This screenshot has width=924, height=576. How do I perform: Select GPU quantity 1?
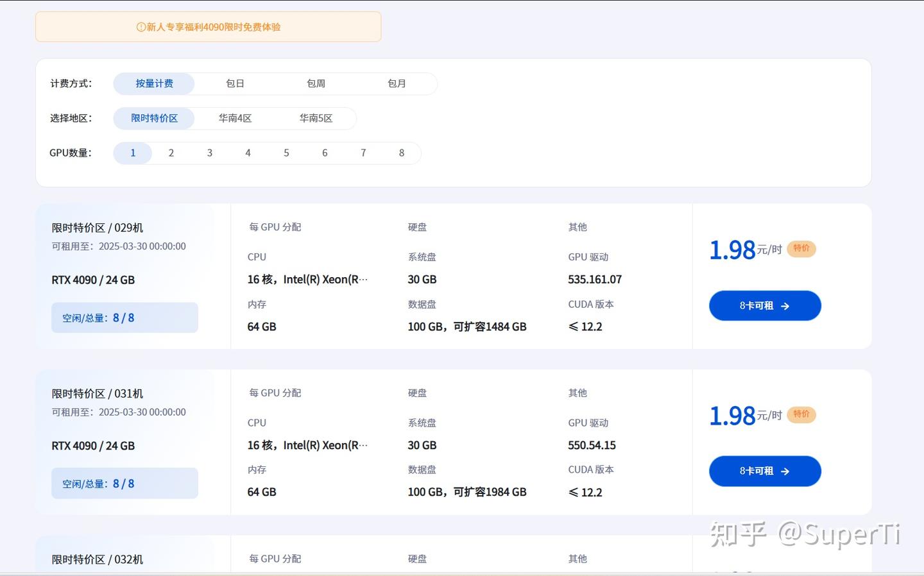point(132,153)
